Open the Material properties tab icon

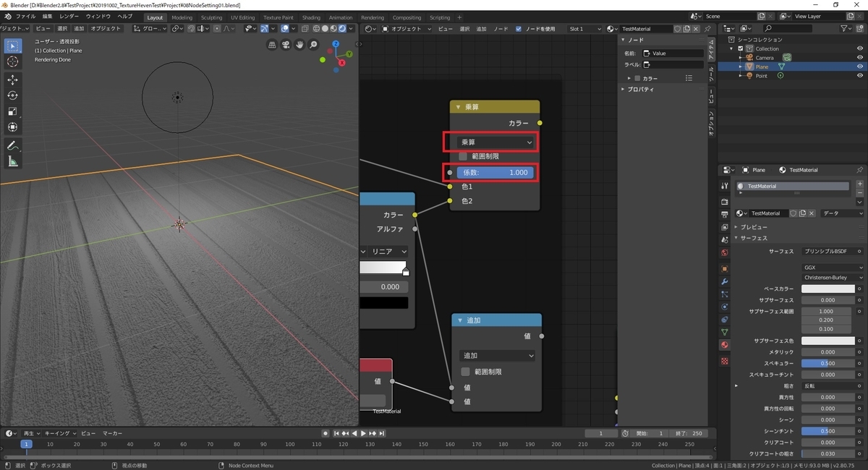click(725, 345)
